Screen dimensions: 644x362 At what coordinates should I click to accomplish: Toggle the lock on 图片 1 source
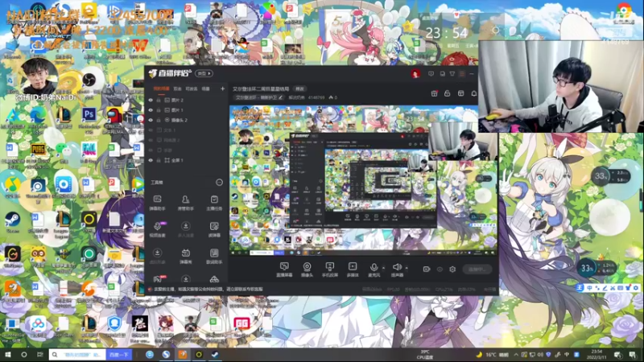pos(159,110)
